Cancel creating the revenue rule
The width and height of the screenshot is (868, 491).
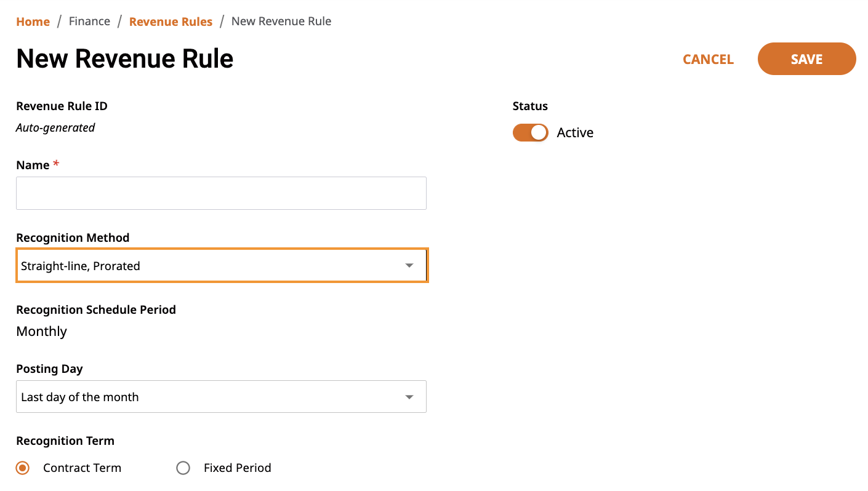pyautogui.click(x=708, y=59)
